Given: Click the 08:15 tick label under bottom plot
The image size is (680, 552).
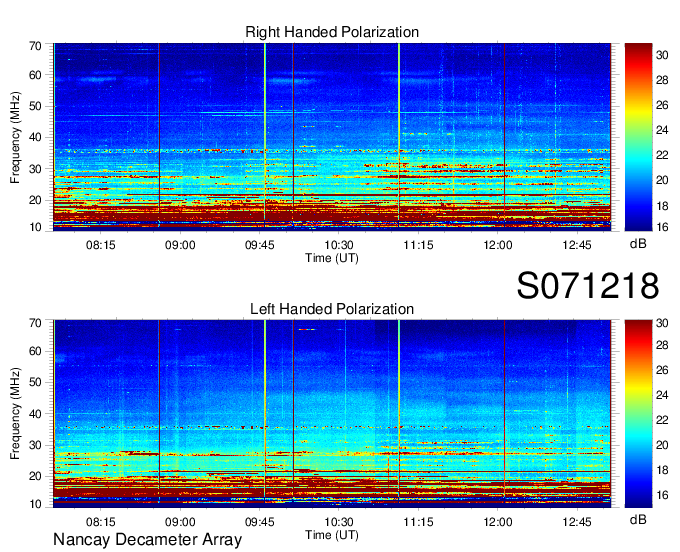Looking at the screenshot, I should [x=101, y=522].
